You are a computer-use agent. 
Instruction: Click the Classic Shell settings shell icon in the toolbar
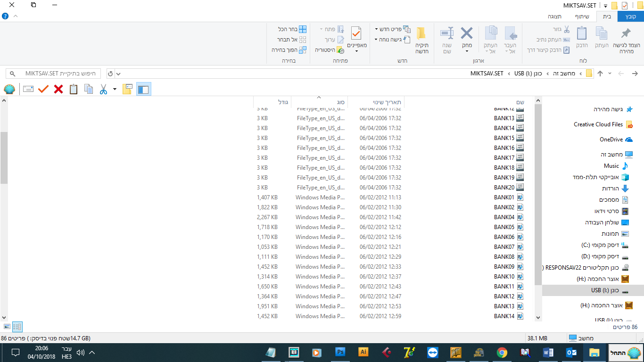[9, 89]
